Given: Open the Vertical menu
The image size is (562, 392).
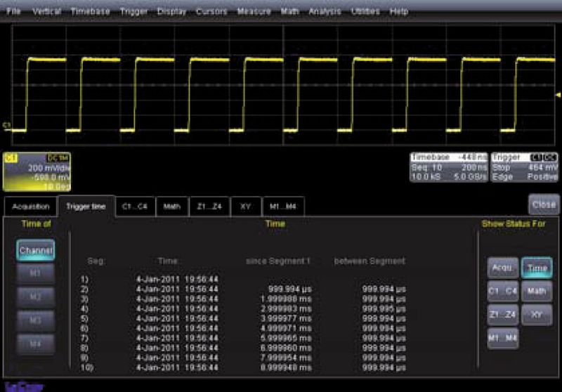Looking at the screenshot, I should (x=46, y=12).
